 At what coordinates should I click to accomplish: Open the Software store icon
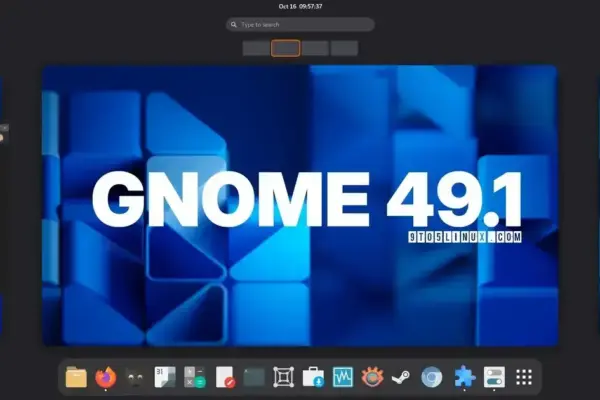pyautogui.click(x=313, y=377)
